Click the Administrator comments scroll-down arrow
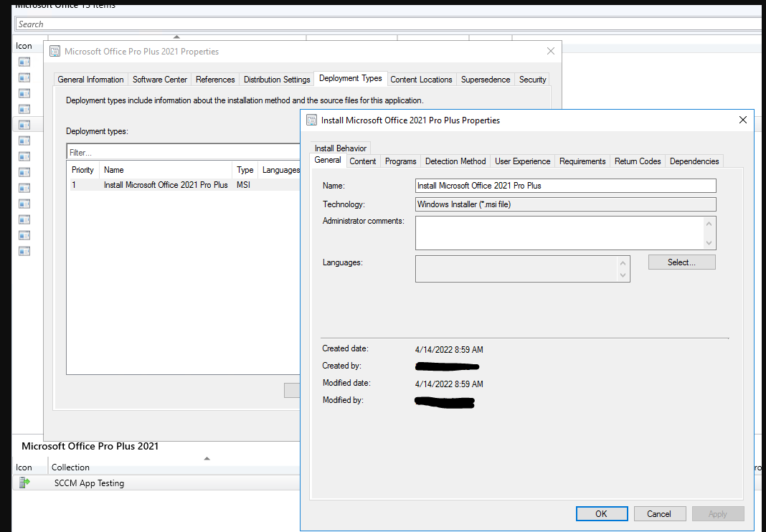This screenshot has height=532, width=766. [709, 243]
